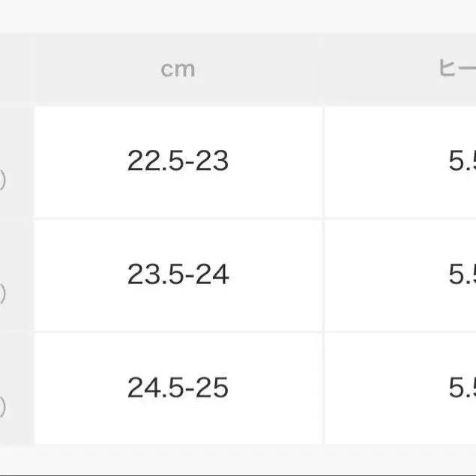
Task: Select the 5.5 value beside 23.5-24
Action: 462,275
